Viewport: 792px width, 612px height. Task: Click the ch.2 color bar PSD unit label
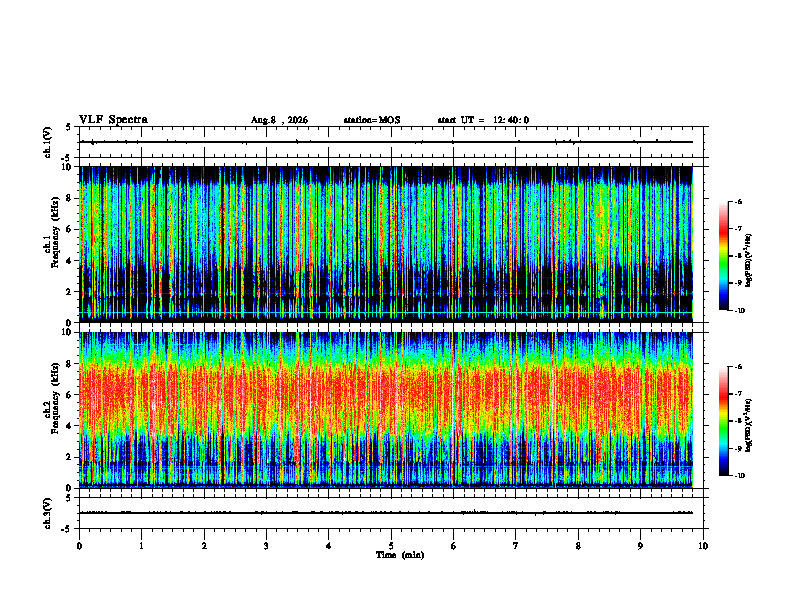(748, 426)
